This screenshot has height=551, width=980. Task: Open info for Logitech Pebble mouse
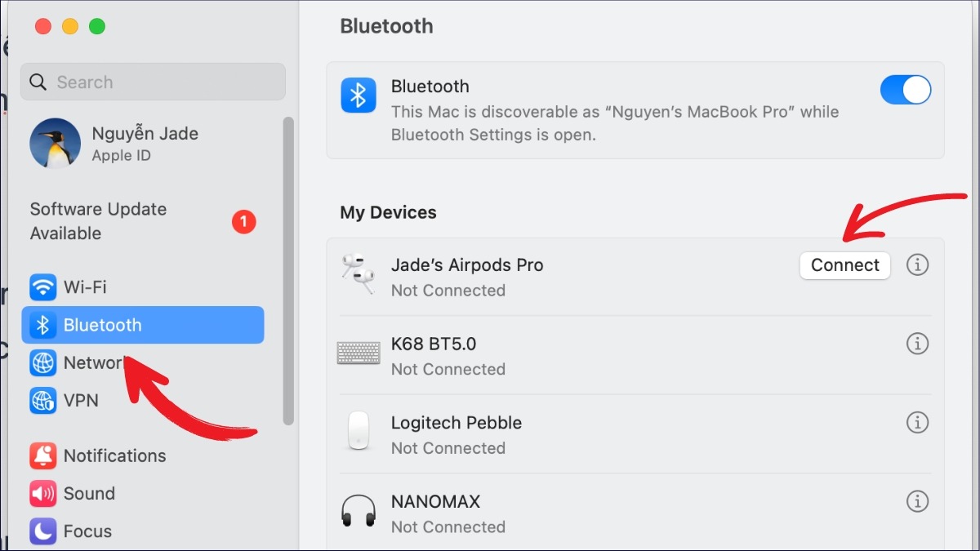[918, 423]
